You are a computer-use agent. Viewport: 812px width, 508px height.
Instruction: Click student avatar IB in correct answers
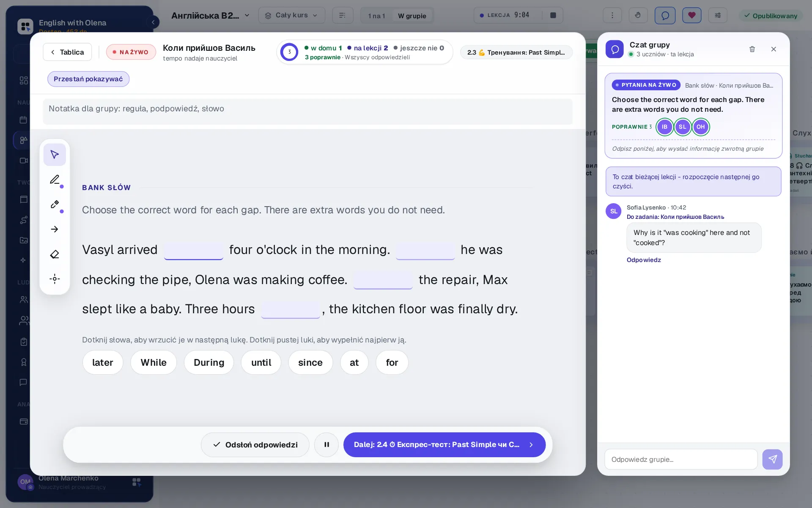click(664, 127)
